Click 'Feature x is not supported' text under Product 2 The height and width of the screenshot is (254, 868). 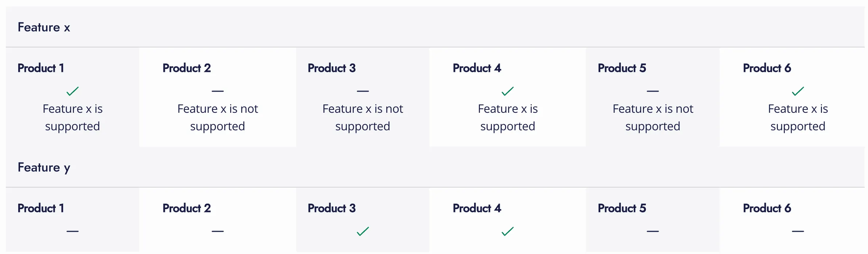pyautogui.click(x=217, y=117)
